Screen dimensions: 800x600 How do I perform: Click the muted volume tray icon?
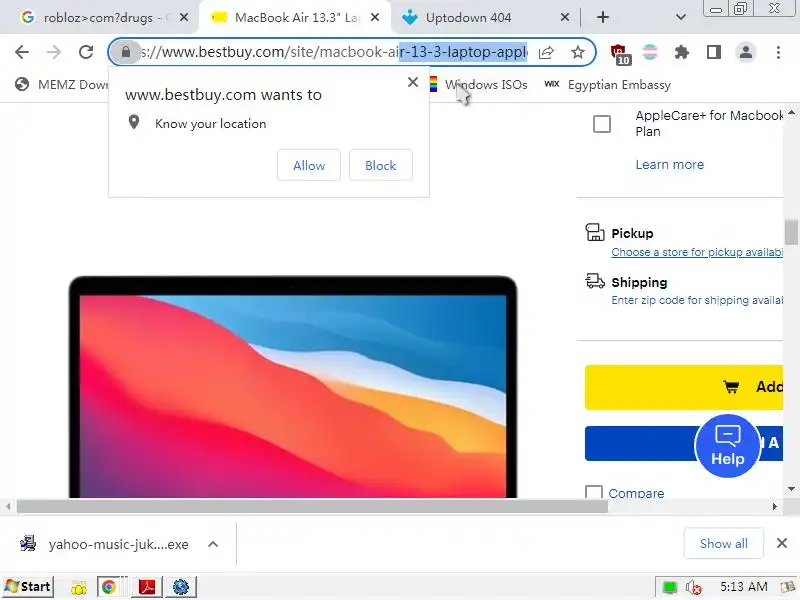693,588
